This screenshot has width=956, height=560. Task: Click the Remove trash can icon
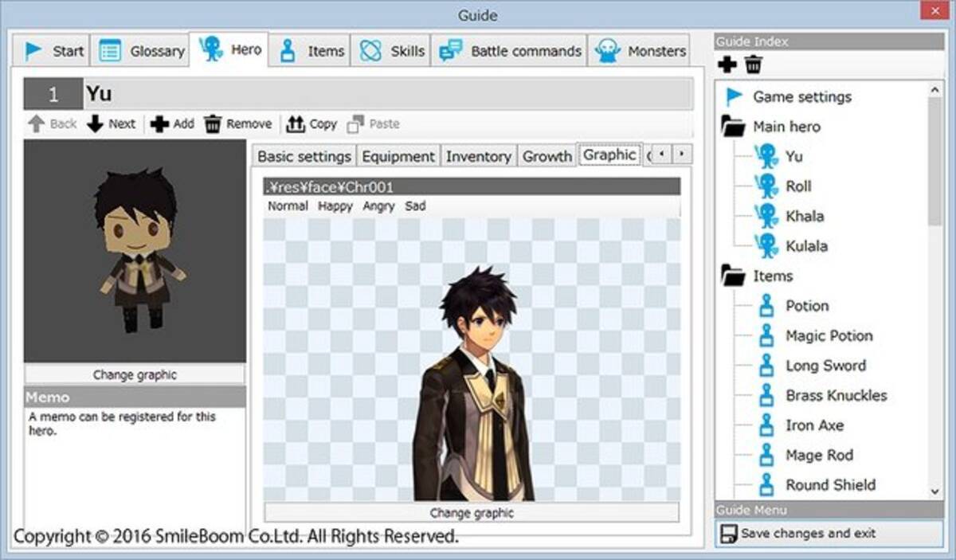[213, 123]
